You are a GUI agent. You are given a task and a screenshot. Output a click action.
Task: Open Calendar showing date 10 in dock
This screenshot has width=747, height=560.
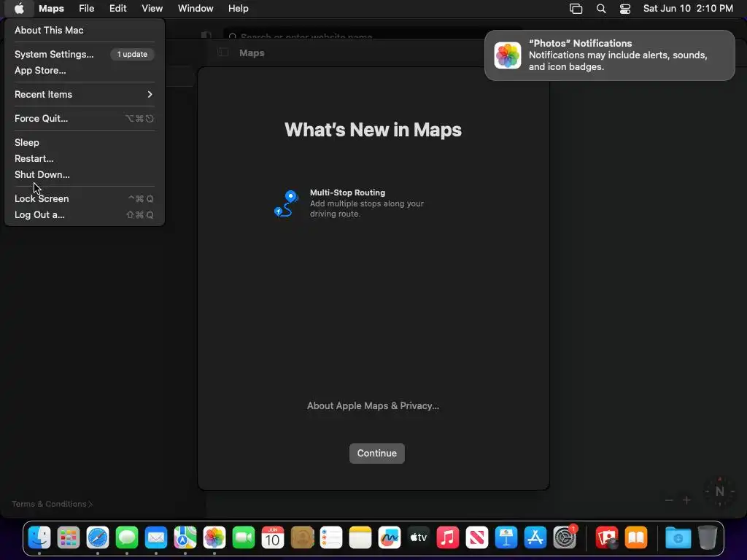(x=273, y=537)
